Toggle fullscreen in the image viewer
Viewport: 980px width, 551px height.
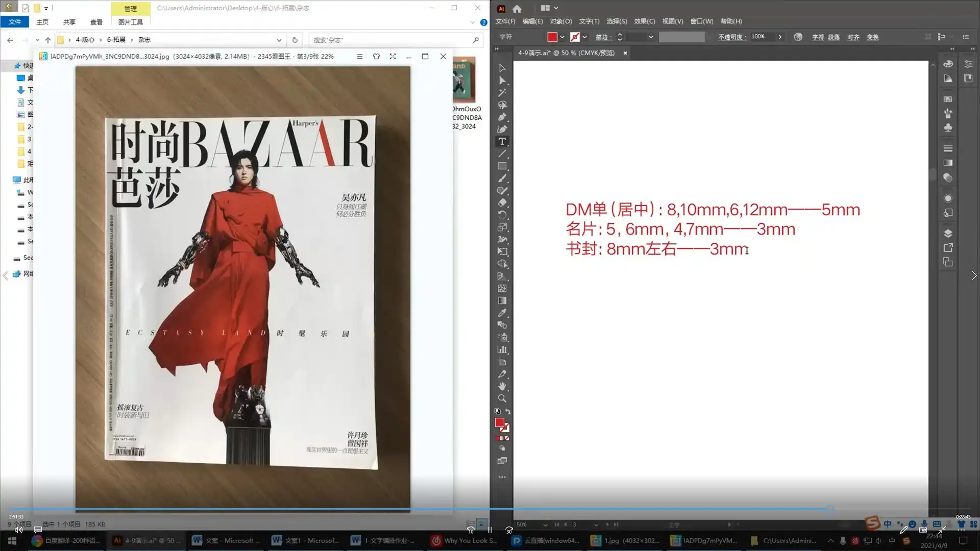coord(393,56)
